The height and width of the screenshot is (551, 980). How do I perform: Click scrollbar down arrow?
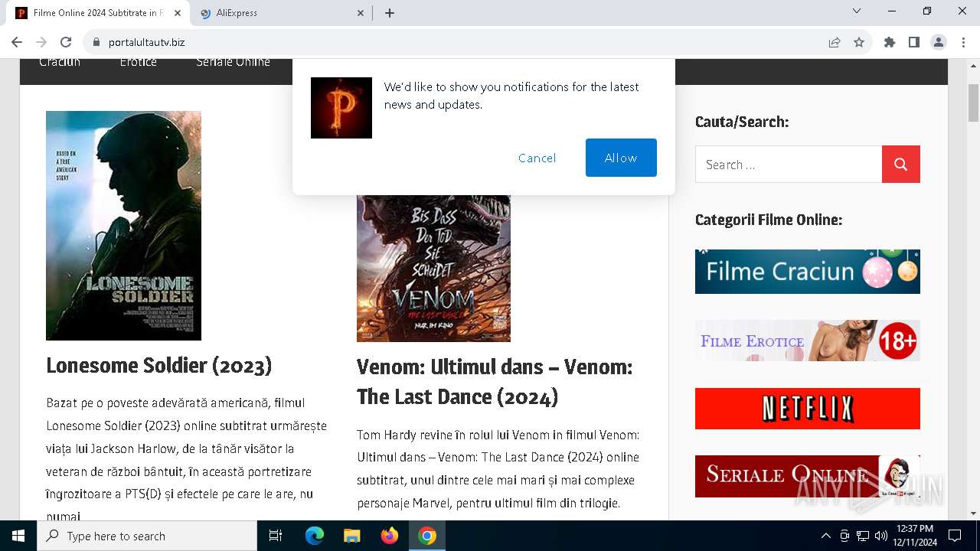point(973,514)
